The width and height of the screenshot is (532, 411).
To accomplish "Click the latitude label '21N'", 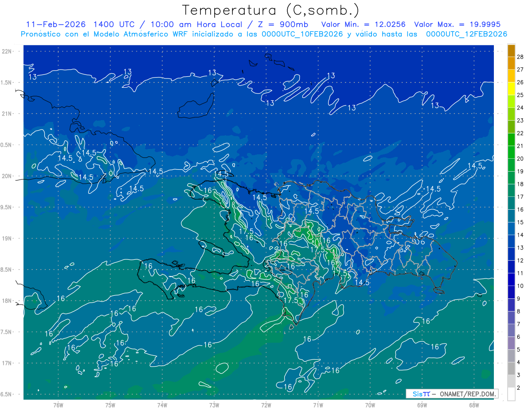I will (7, 114).
